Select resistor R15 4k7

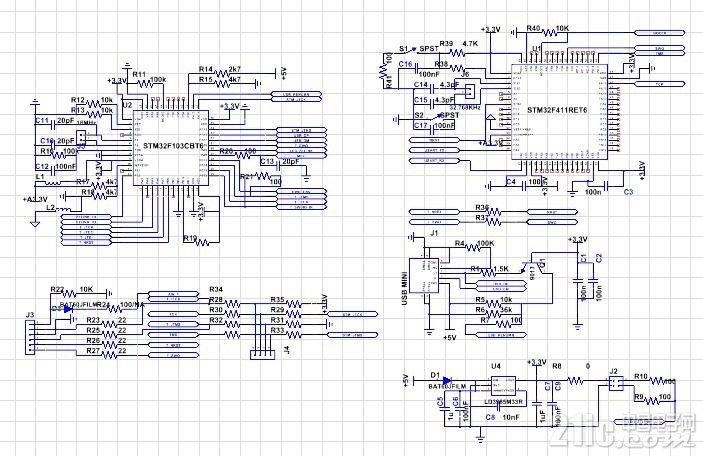[222, 83]
